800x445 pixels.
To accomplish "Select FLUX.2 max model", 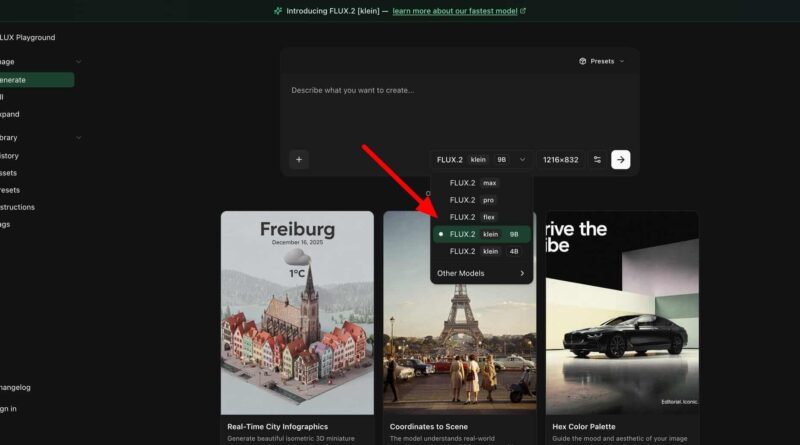I will pos(475,183).
